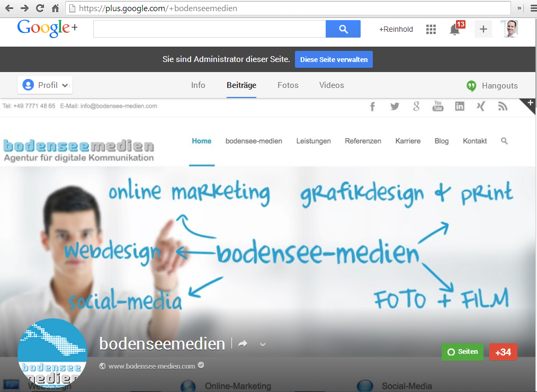The width and height of the screenshot is (537, 392).
Task: Click the info@bodensee-medien.com email text
Action: click(119, 106)
